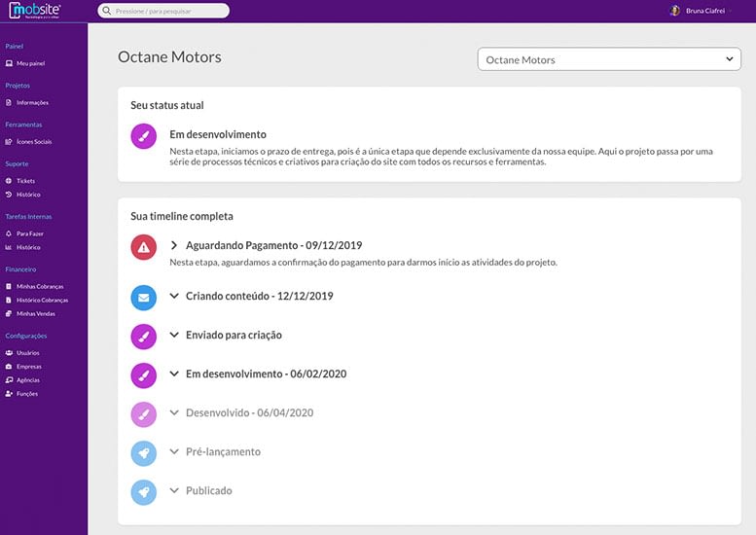Click the Meu painel laptop icon
756x535 pixels.
coord(9,63)
